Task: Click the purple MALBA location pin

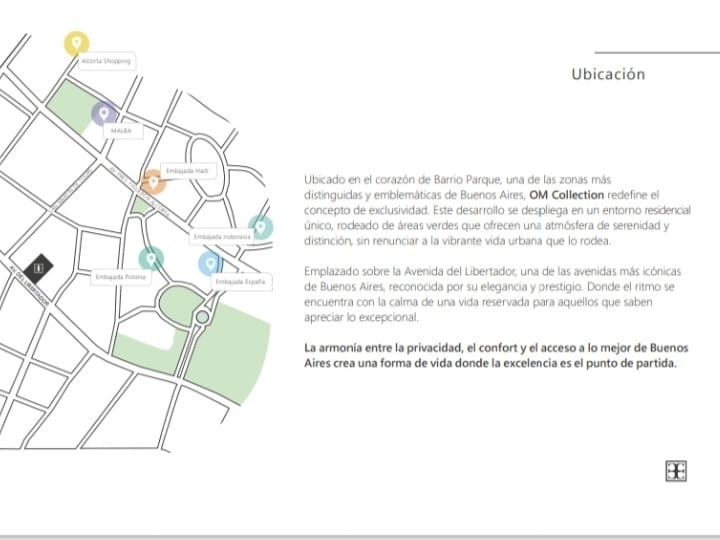Action: [104, 113]
